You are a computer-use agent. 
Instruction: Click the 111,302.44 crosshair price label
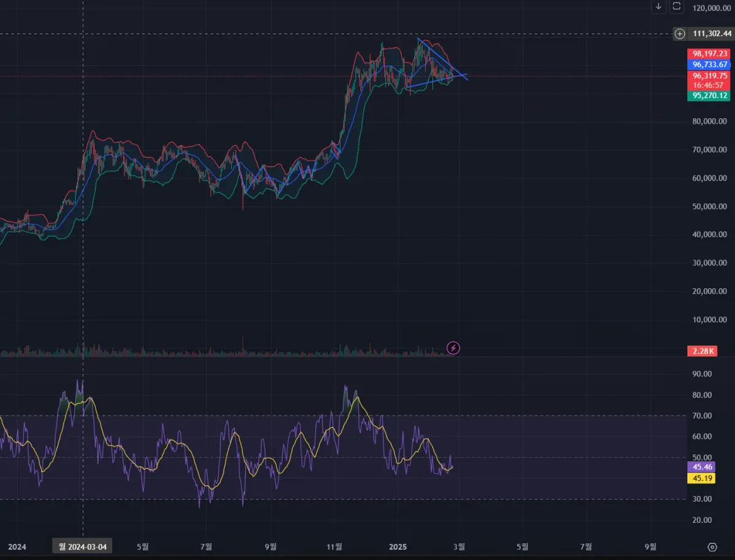point(710,34)
